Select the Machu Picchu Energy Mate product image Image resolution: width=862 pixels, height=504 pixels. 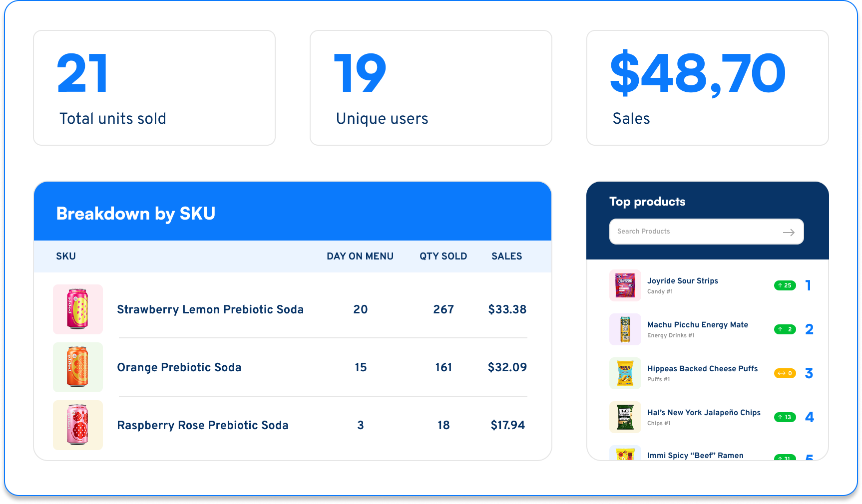coord(625,329)
